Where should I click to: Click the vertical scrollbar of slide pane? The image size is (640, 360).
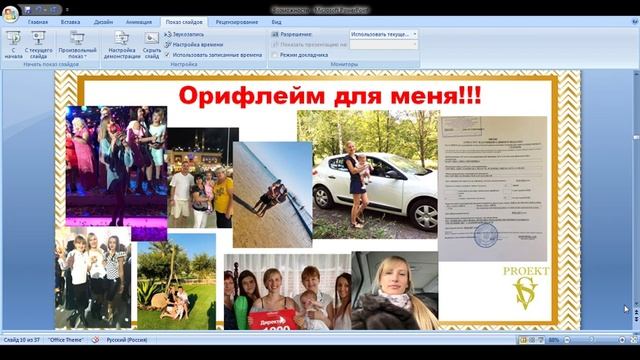[636, 188]
